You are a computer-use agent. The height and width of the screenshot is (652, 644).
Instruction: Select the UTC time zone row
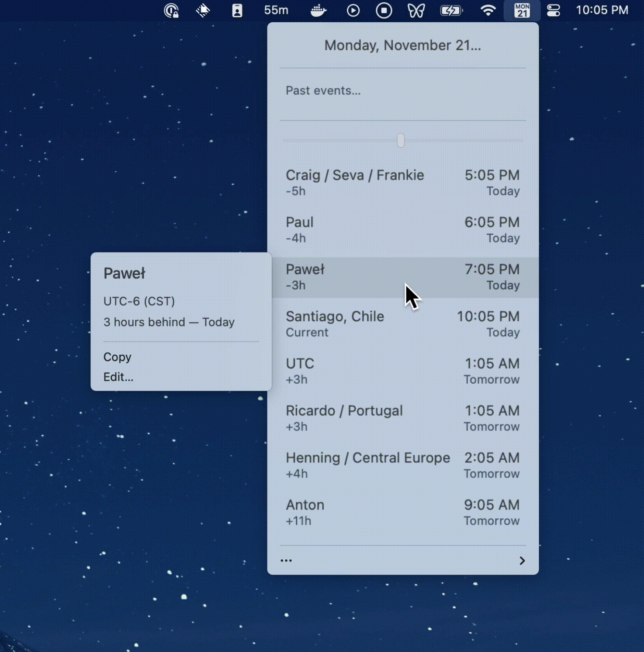coord(403,371)
